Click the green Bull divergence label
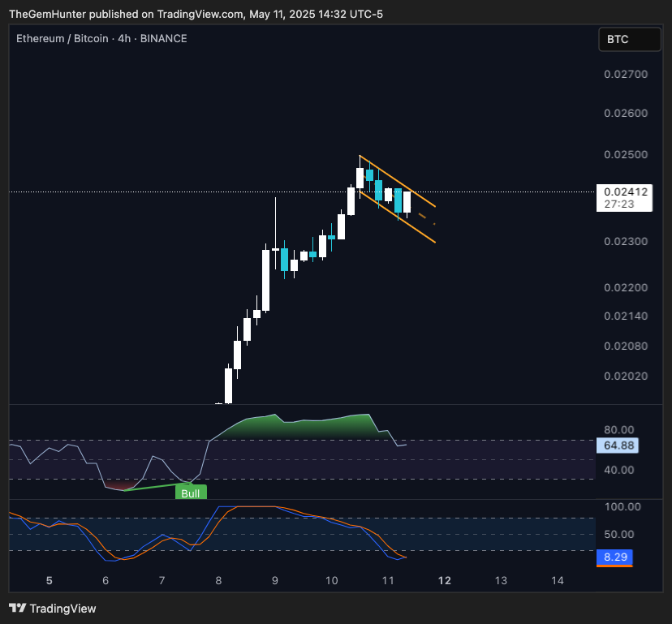This screenshot has width=672, height=624. click(191, 493)
